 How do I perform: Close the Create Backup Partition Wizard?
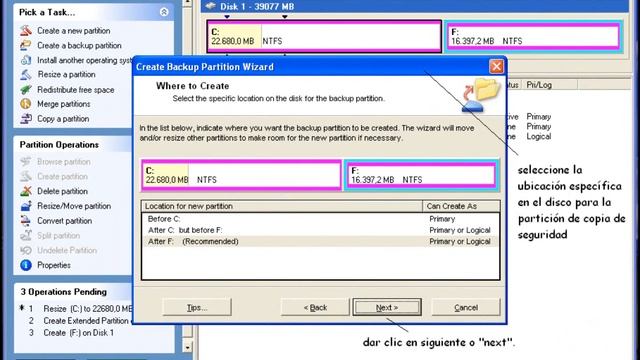coord(496,67)
